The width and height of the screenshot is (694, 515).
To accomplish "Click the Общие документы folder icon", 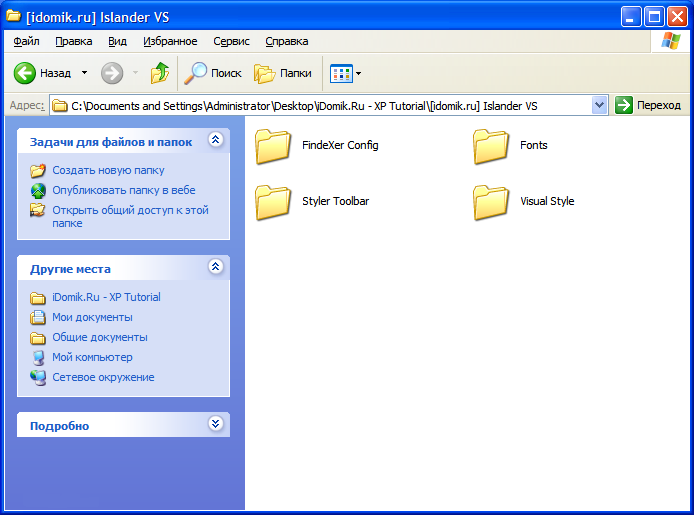I will (x=38, y=338).
